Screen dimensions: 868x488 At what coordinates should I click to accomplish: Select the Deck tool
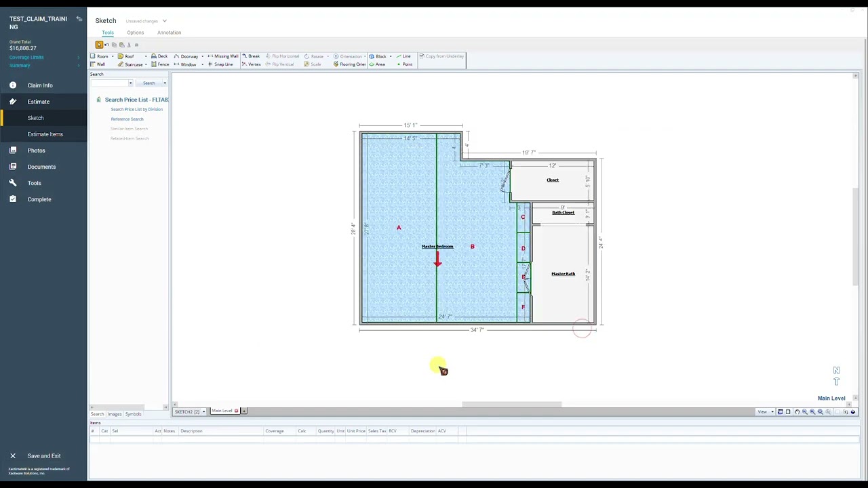[159, 56]
